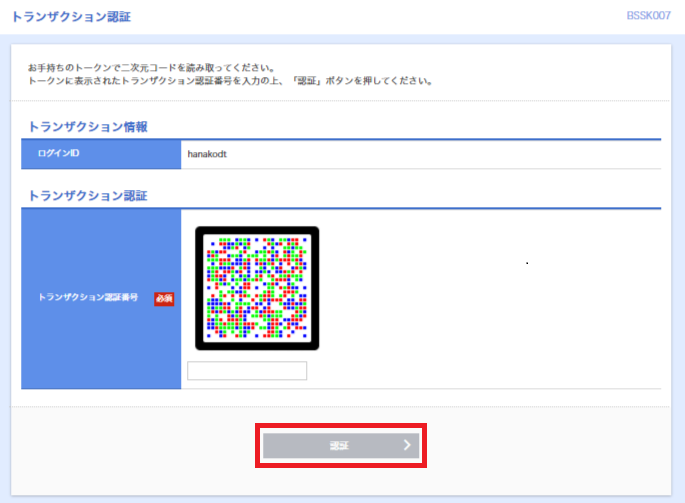Screen dimensions: 685x503
Task: Click the トランザクション認証 heading above the code
Action: coord(88,195)
